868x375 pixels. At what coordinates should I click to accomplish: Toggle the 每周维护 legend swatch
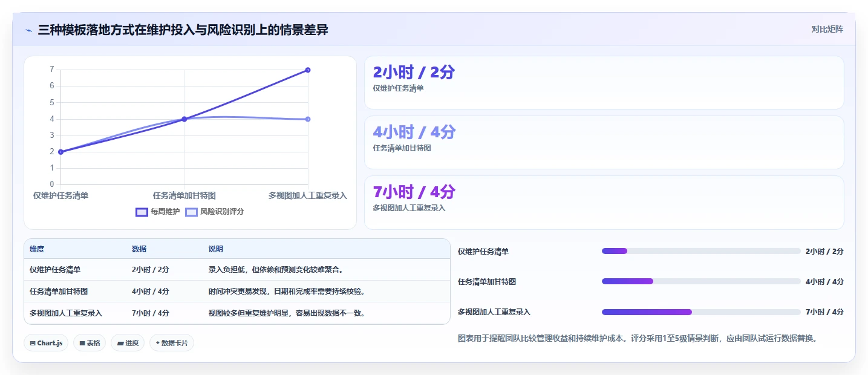[x=142, y=212]
